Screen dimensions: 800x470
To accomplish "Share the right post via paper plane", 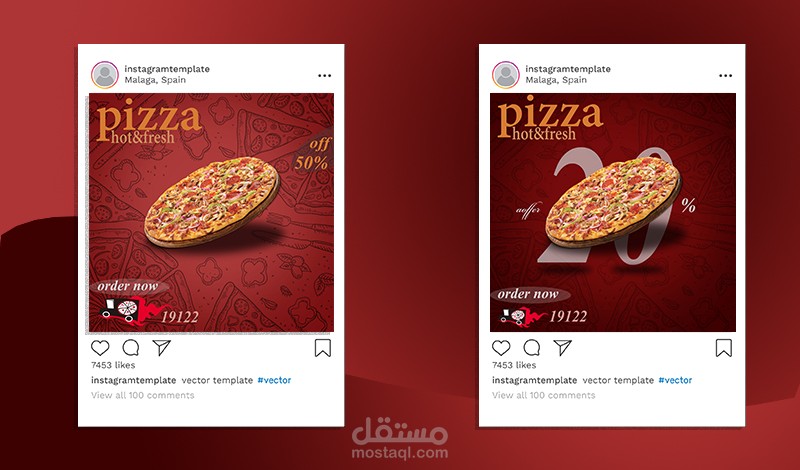I will [562, 348].
